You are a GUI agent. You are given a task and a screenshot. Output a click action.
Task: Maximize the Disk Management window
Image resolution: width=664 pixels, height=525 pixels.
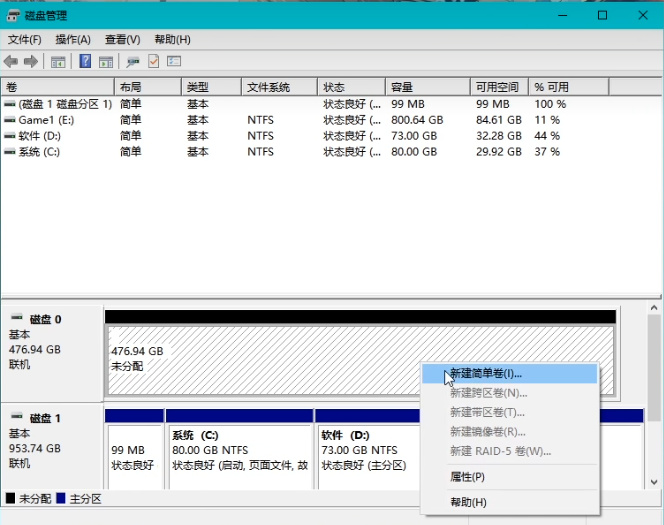tap(602, 16)
